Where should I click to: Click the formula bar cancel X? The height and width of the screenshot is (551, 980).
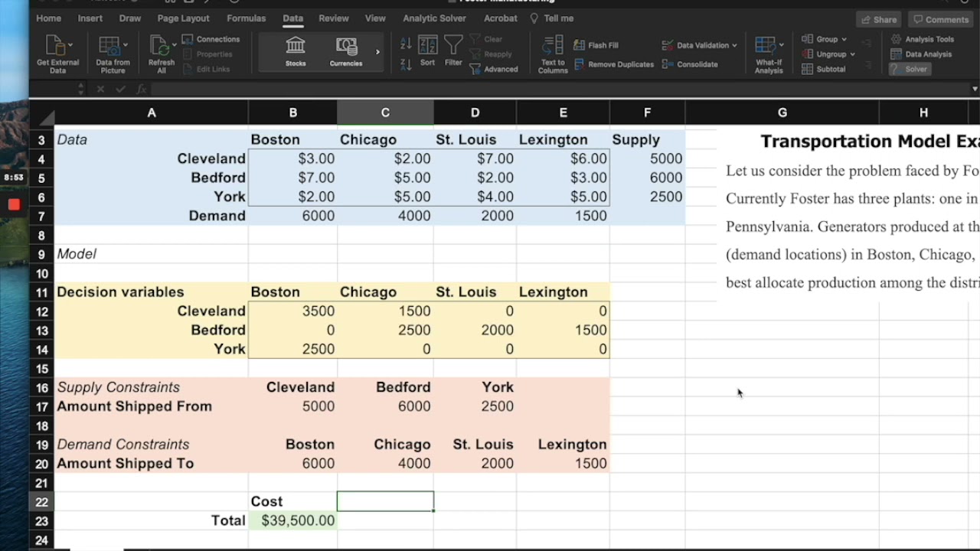[100, 89]
